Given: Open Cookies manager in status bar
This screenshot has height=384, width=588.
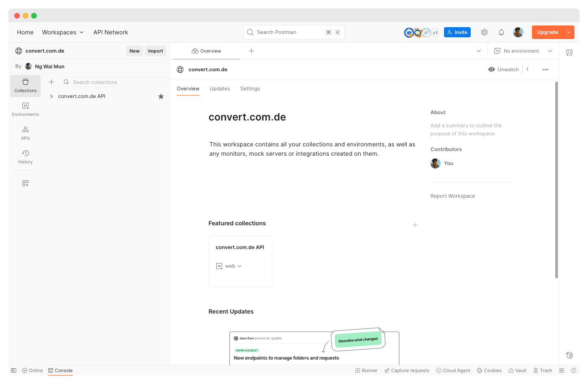Looking at the screenshot, I should tap(489, 370).
